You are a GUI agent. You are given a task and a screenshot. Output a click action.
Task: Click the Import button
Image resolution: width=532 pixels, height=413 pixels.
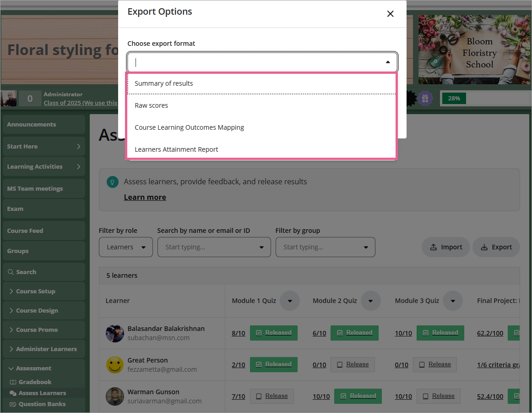pyautogui.click(x=446, y=247)
